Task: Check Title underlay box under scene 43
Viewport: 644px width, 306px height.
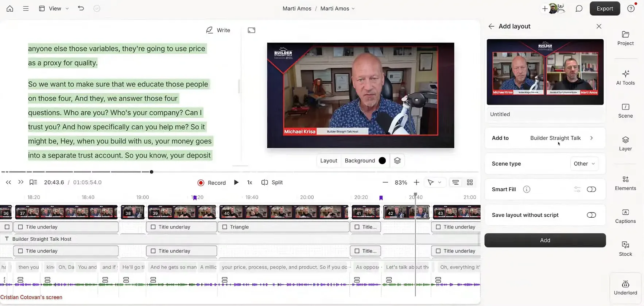Action: [438, 227]
